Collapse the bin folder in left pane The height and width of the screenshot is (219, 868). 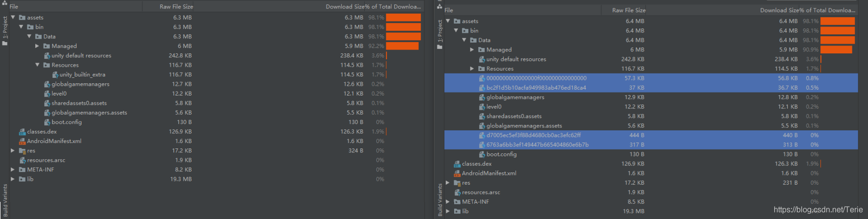[21, 27]
